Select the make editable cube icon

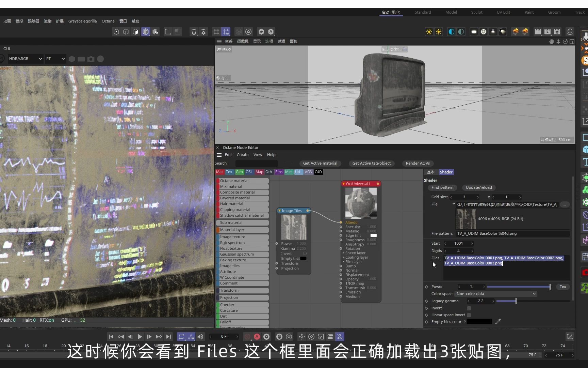(146, 32)
